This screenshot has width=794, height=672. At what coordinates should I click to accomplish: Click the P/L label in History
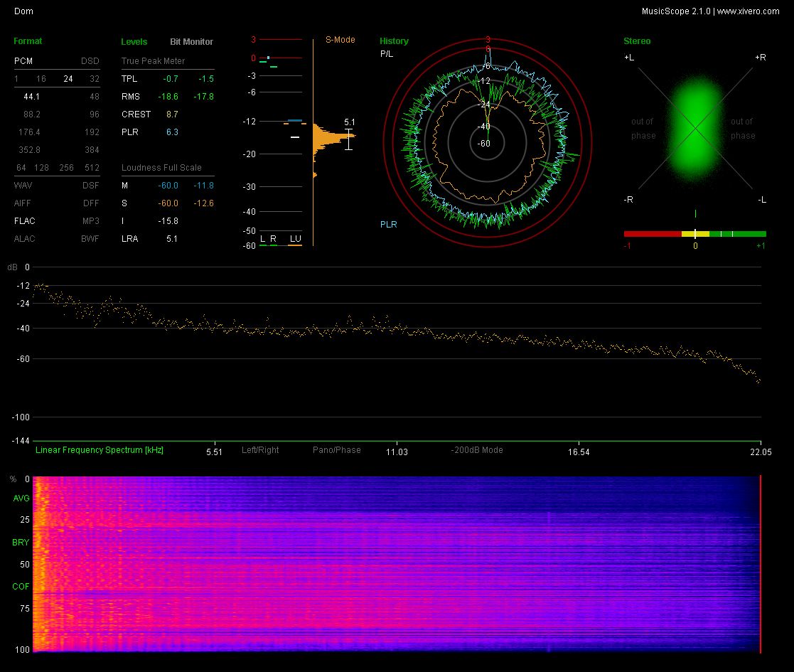coord(386,54)
